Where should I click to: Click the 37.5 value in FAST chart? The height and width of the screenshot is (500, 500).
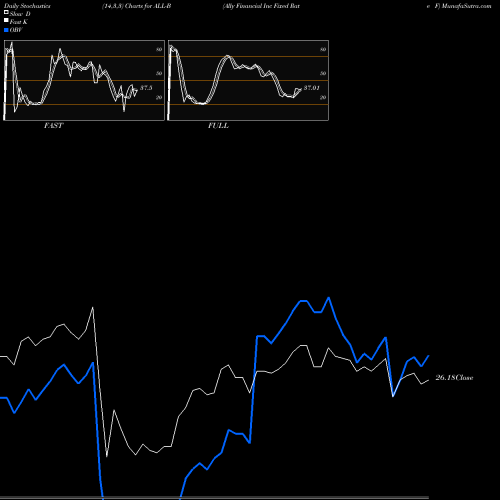146,88
